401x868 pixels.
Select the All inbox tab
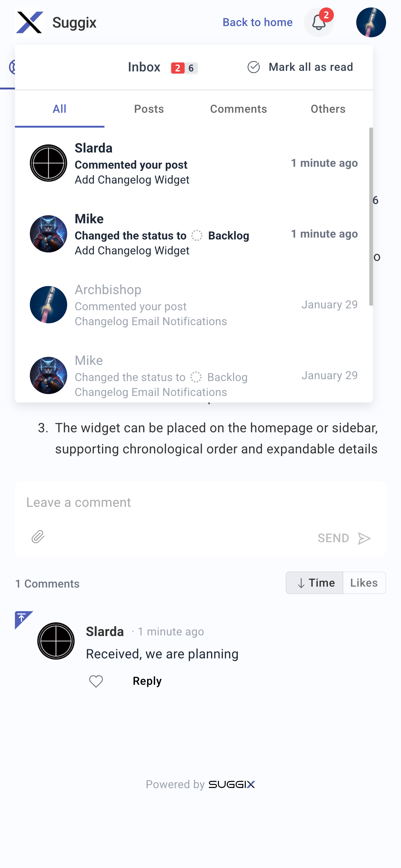coord(59,109)
